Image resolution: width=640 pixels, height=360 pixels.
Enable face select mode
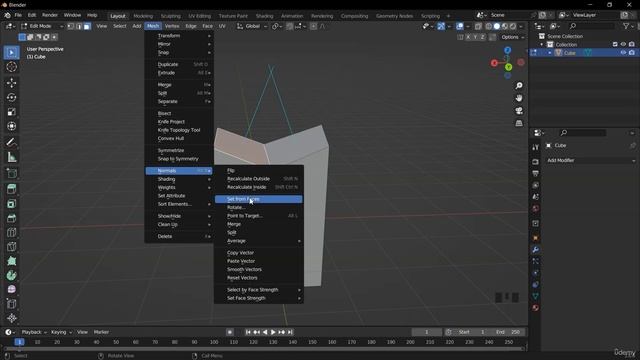[x=87, y=26]
